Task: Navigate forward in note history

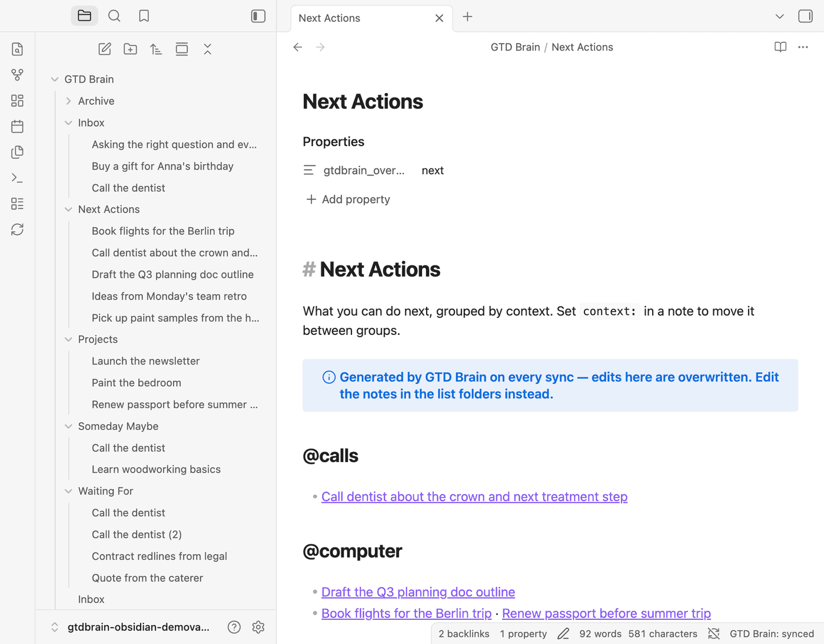Action: point(320,47)
